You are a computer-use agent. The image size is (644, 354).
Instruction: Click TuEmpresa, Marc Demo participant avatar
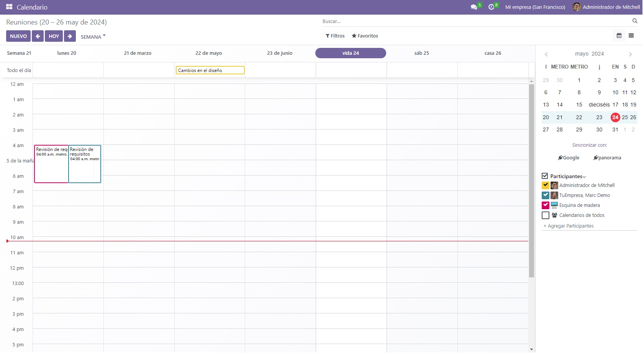point(554,195)
